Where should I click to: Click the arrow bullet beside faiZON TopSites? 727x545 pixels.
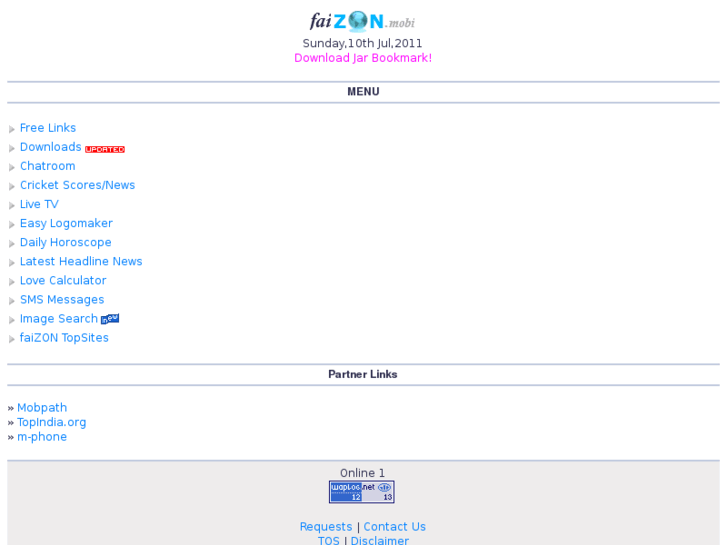point(12,339)
